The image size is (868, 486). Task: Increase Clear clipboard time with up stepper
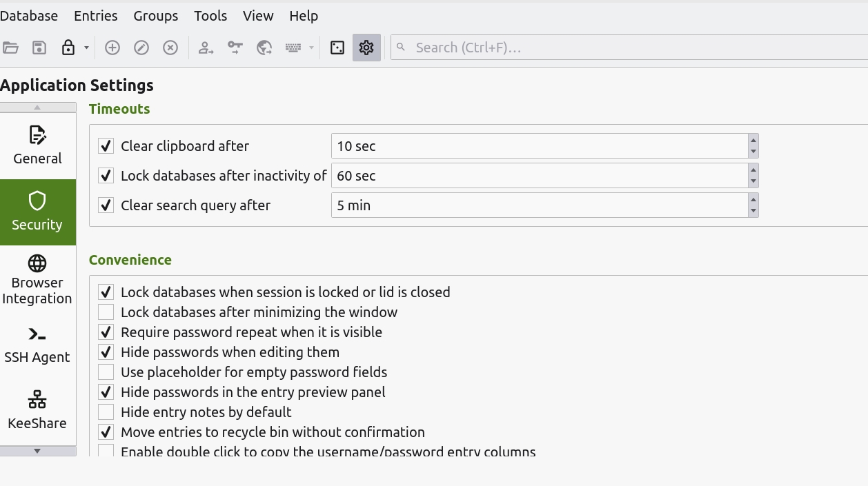pos(753,141)
